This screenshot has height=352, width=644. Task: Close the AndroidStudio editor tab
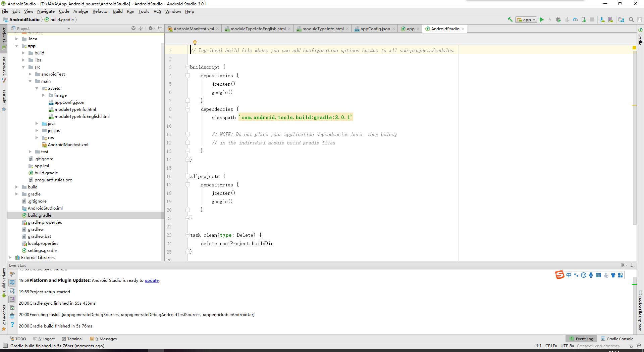(x=463, y=29)
